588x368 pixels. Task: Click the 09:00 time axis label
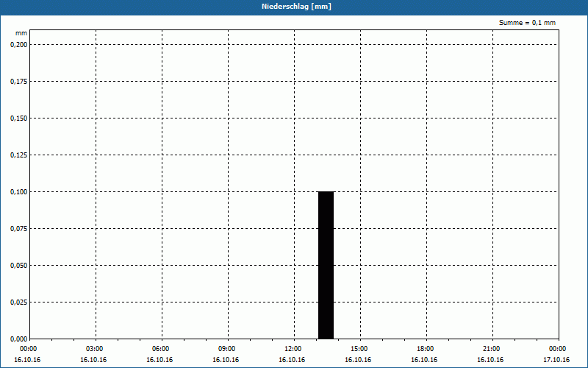[x=227, y=349]
